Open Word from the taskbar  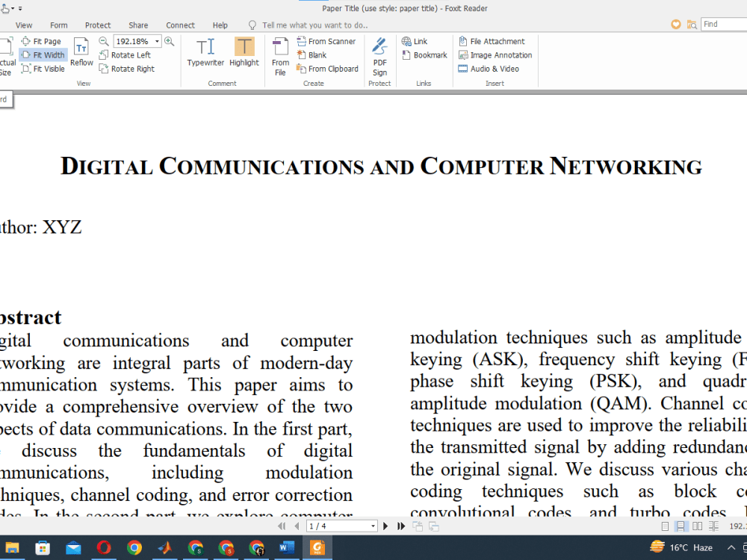(287, 548)
